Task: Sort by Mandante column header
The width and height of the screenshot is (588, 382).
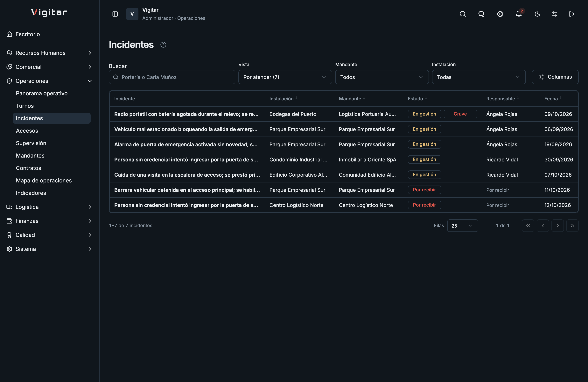Action: [x=352, y=99]
